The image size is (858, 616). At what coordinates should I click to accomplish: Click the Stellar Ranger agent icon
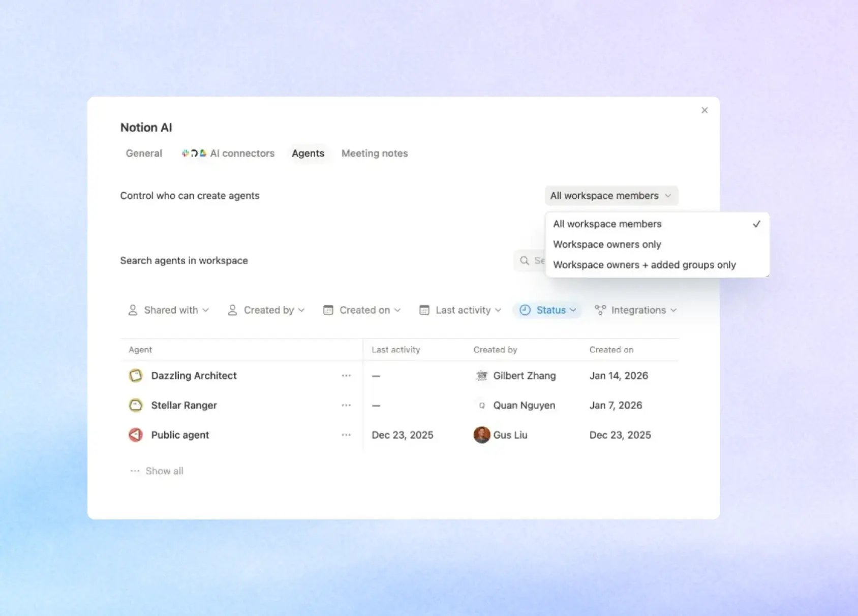(x=136, y=405)
